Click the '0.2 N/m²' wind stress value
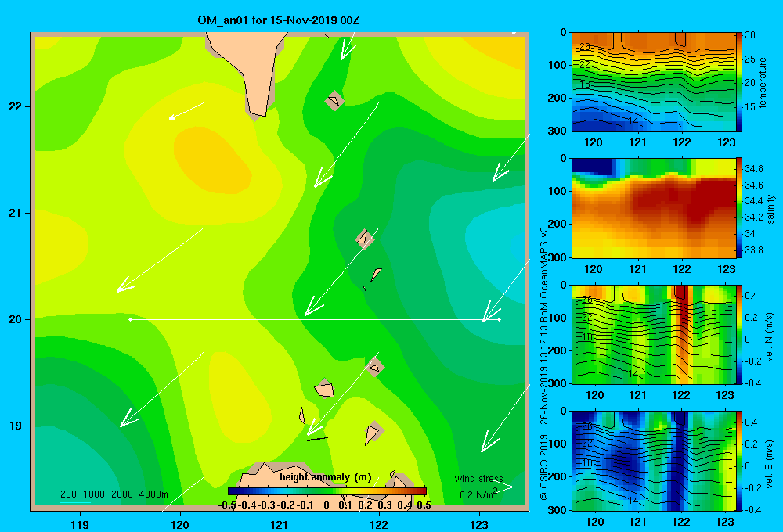 478,494
